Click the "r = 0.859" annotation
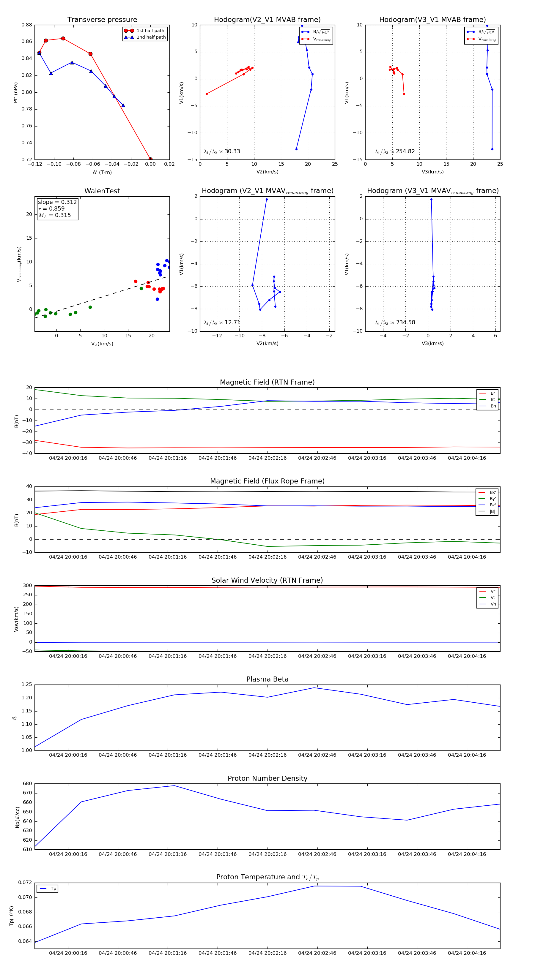 point(51,209)
